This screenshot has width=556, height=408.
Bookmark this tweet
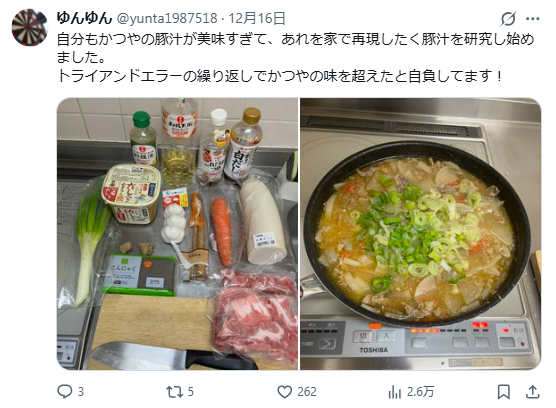(504, 392)
